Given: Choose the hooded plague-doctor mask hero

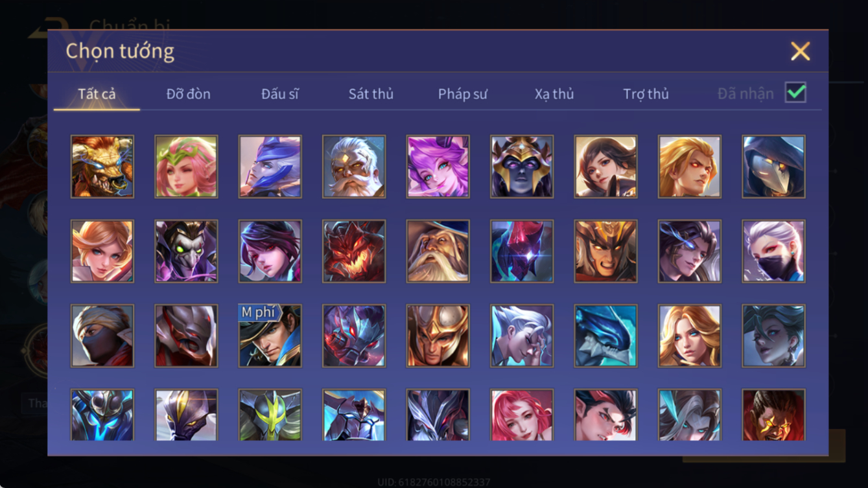Looking at the screenshot, I should 773,167.
